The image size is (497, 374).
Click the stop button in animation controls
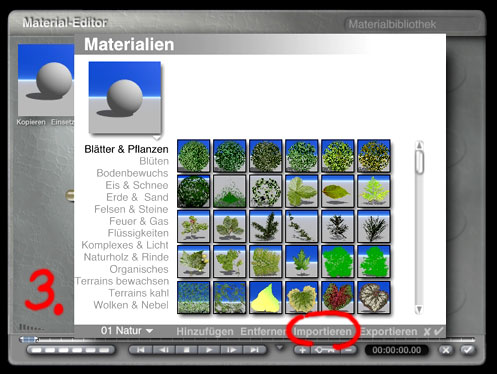pos(187,350)
